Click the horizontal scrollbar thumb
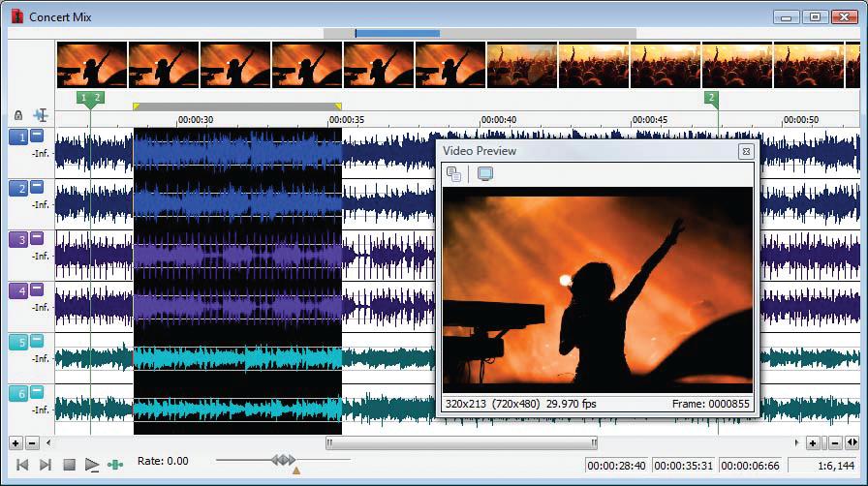 tap(462, 442)
